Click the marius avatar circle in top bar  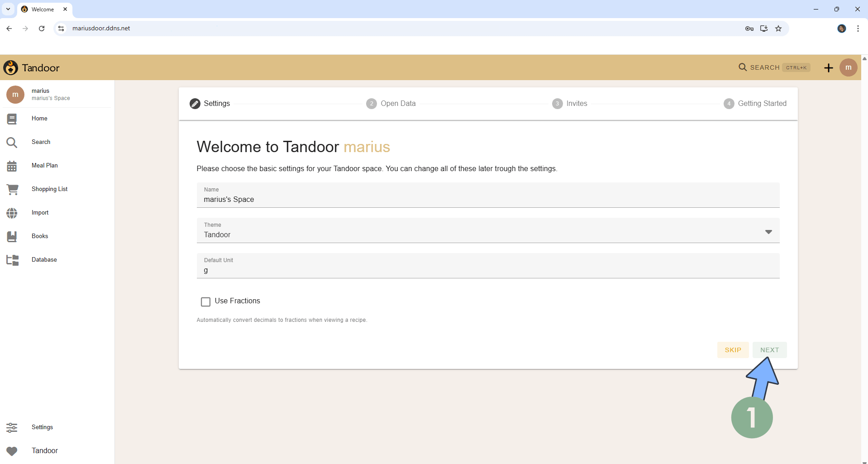(x=849, y=67)
